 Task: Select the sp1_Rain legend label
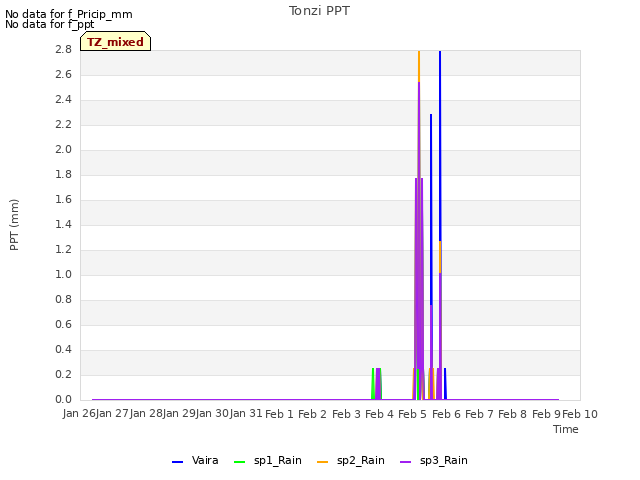(278, 460)
